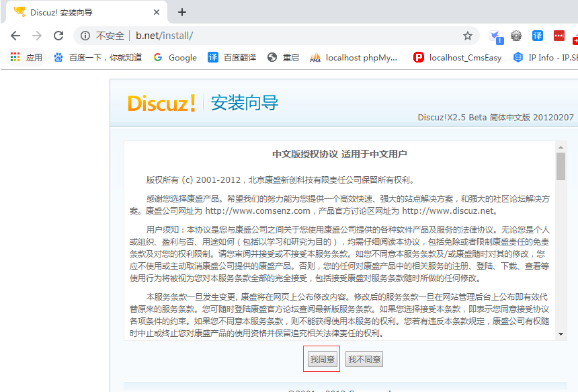This screenshot has width=578, height=392.
Task: Click the heading 中文版授权协议 适用于中文用户
Action: (x=339, y=154)
